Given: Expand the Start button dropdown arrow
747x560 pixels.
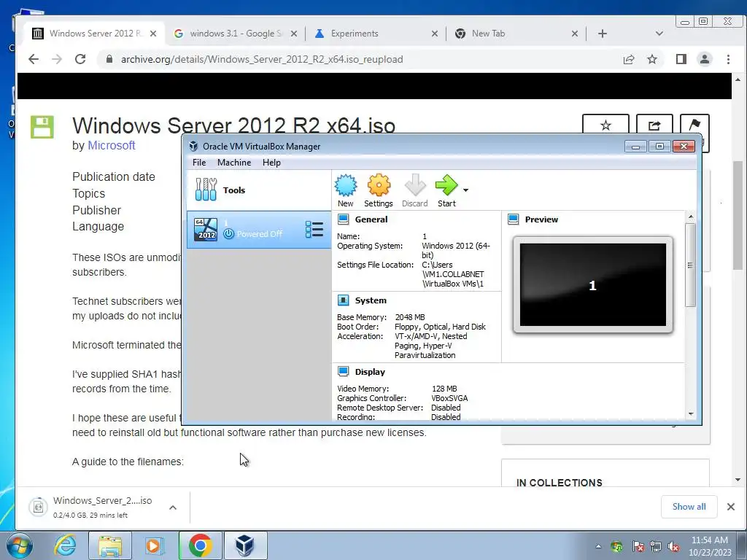Looking at the screenshot, I should 465,190.
